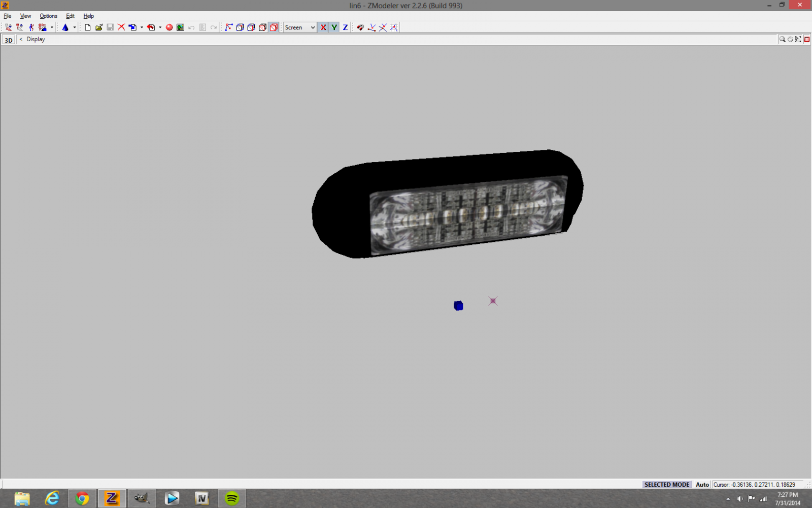Click the Auto button in status bar

pos(702,485)
